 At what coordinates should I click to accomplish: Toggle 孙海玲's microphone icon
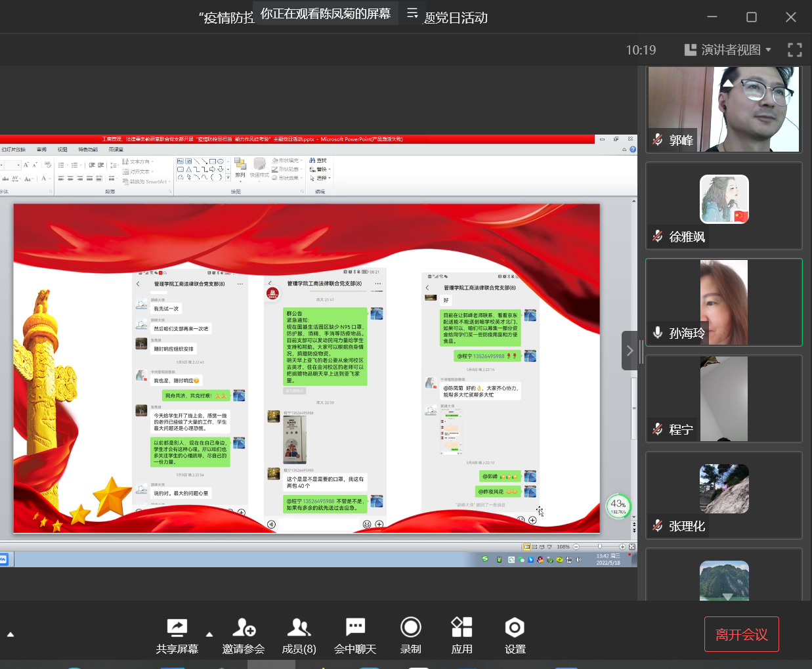[x=658, y=333]
